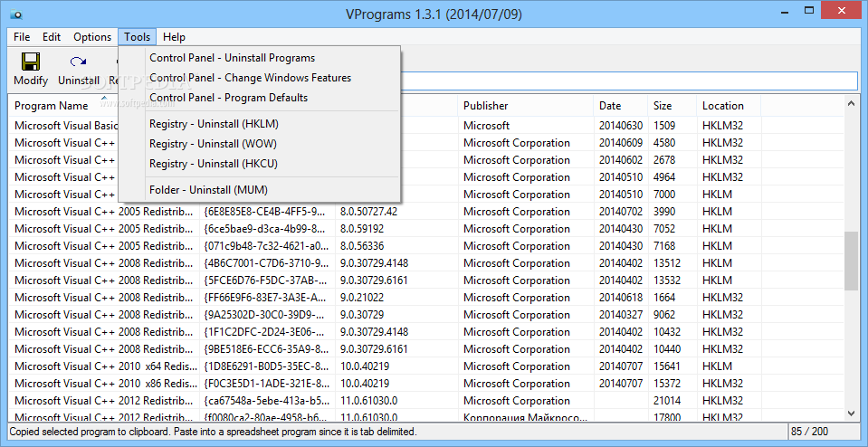Click the Microsoft publisher cell in first row
868x447 pixels.
(487, 126)
